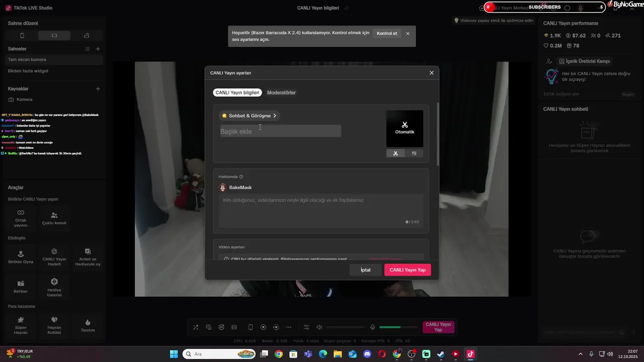Open Birlikte Oyna tool
This screenshot has width=644, height=362.
[21, 257]
